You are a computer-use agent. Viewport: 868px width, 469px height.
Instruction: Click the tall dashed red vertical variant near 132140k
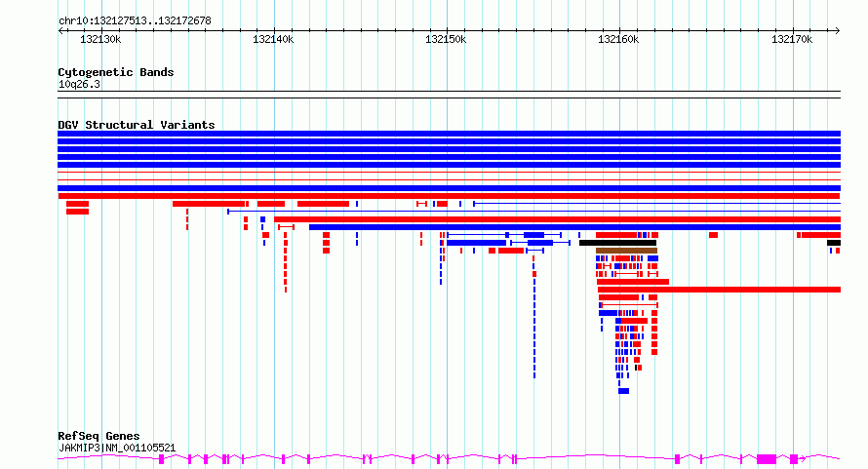[286, 262]
